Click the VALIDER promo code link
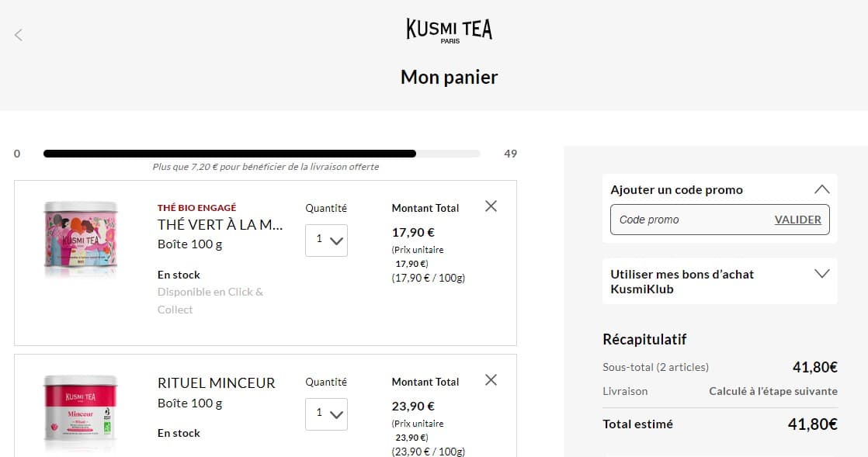This screenshot has width=868, height=457. pos(797,220)
